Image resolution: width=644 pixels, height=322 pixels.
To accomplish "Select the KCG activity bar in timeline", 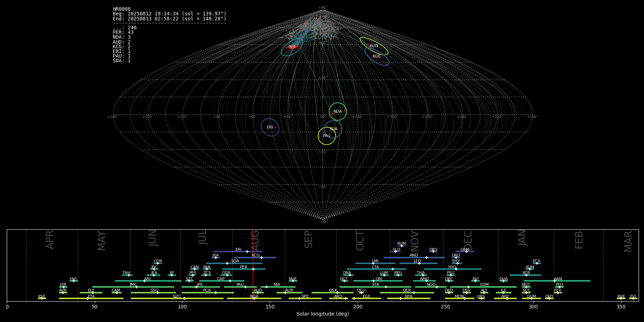I will [255, 257].
